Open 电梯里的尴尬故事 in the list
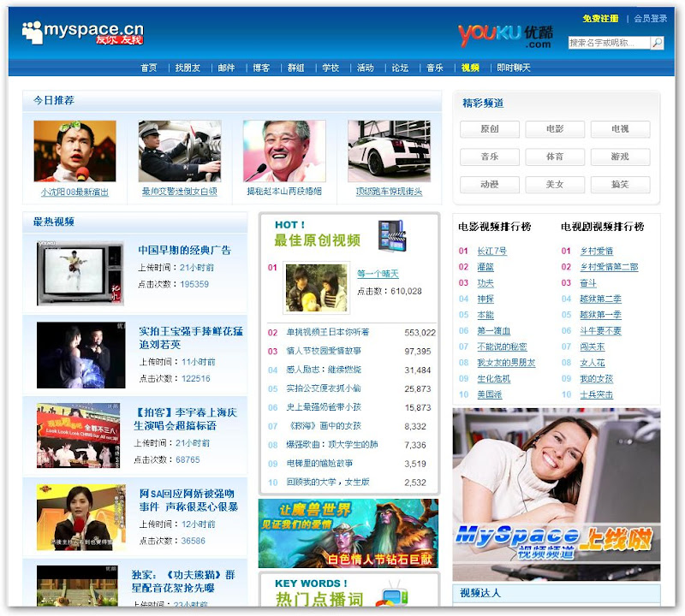The width and height of the screenshot is (685, 616). point(319,463)
